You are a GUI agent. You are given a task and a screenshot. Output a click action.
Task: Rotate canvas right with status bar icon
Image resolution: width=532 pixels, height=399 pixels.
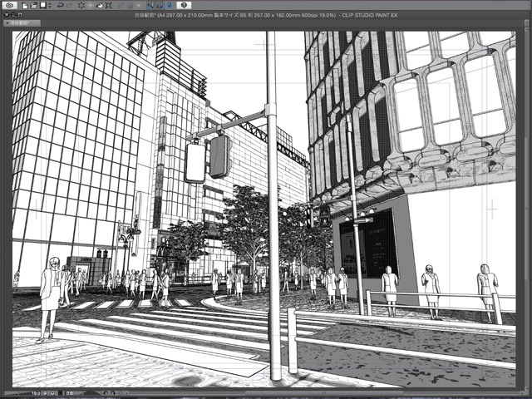[113, 393]
